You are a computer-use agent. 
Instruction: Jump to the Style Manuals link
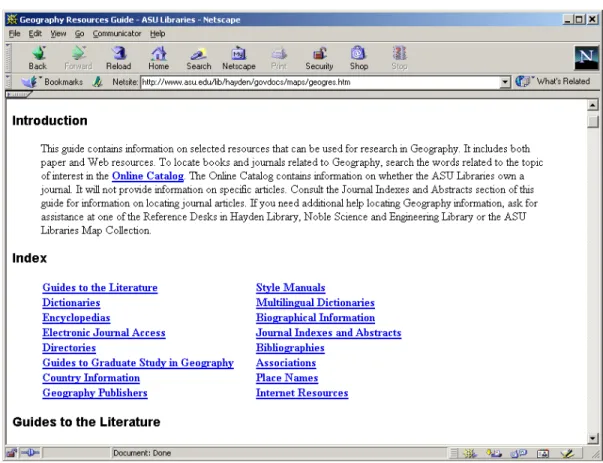tap(290, 288)
